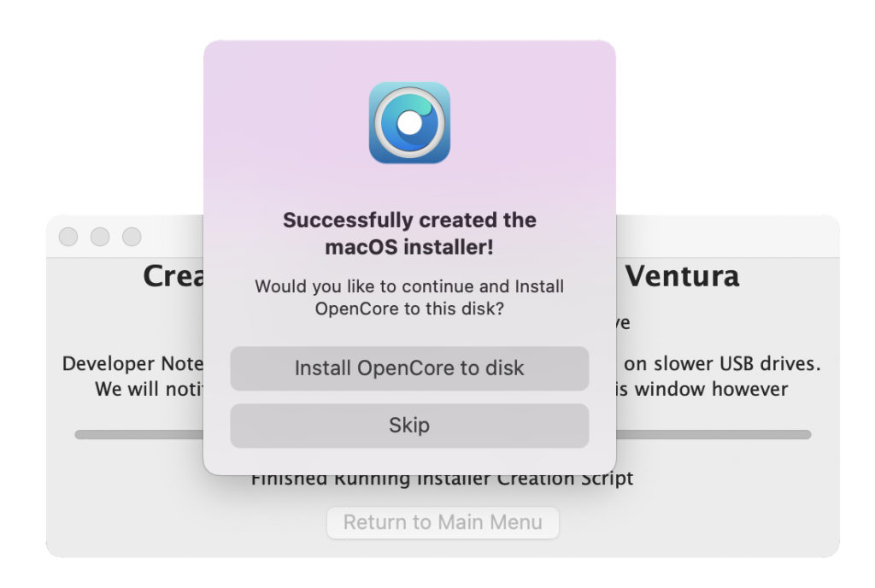Click the 'Ventura' title text

pyautogui.click(x=682, y=275)
